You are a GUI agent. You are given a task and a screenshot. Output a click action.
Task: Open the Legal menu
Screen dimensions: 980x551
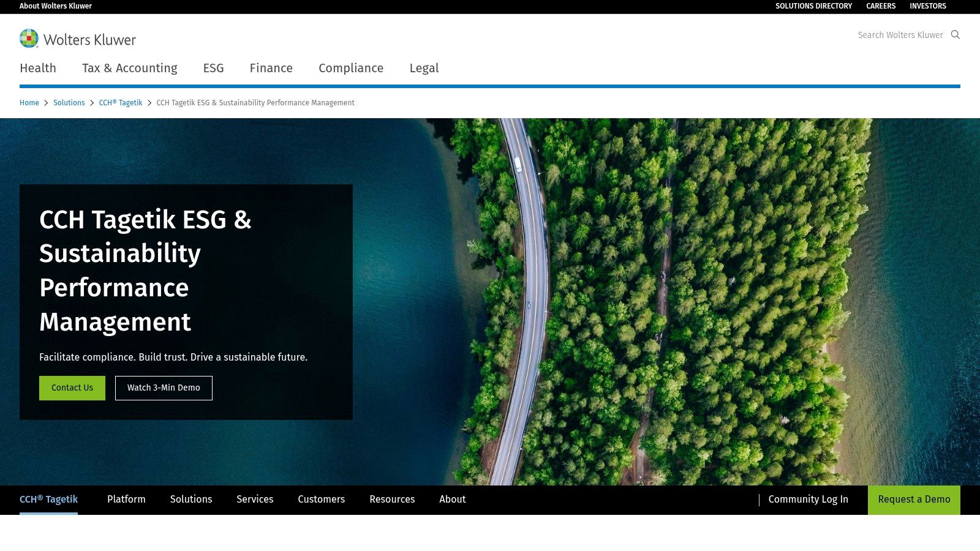pyautogui.click(x=424, y=68)
